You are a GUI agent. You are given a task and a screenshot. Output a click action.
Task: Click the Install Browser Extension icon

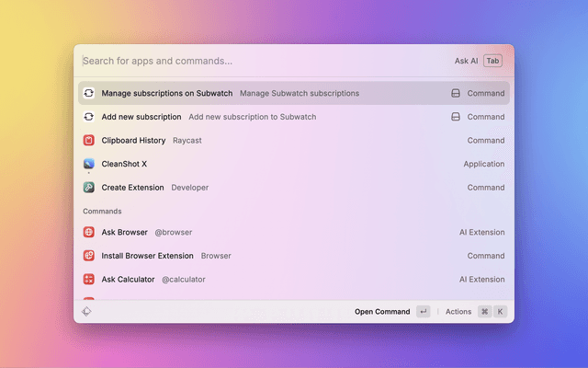click(x=89, y=256)
